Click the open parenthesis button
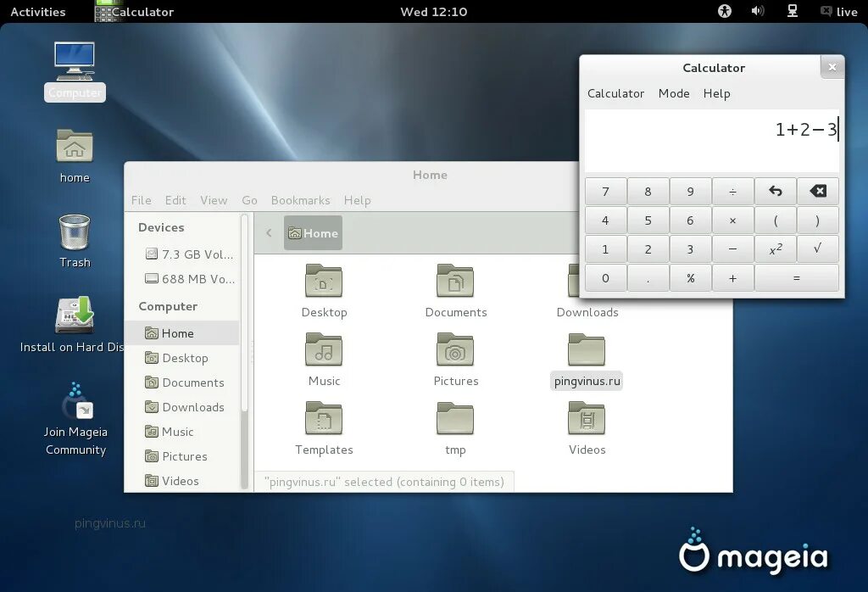Image resolution: width=868 pixels, height=592 pixels. tap(776, 221)
